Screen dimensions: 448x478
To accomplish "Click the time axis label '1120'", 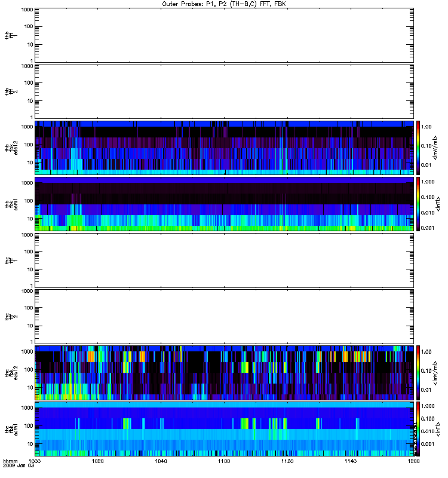I will click(x=287, y=461).
